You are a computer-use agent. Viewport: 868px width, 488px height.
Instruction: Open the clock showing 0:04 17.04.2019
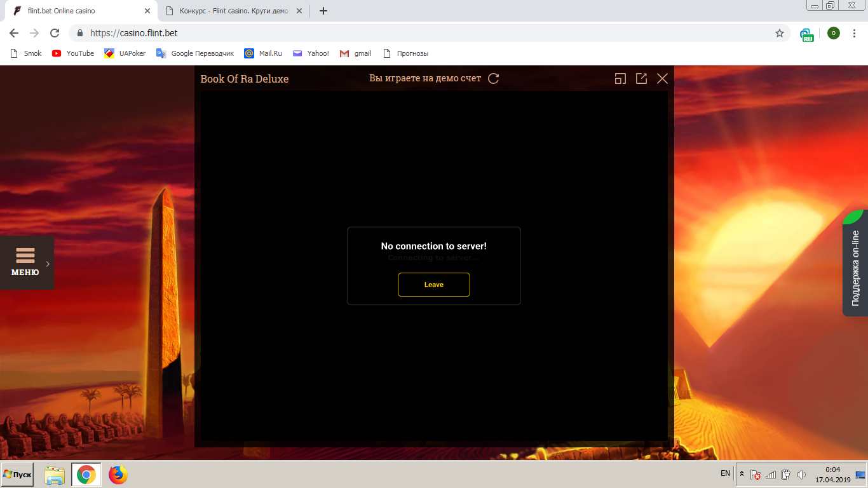832,475
